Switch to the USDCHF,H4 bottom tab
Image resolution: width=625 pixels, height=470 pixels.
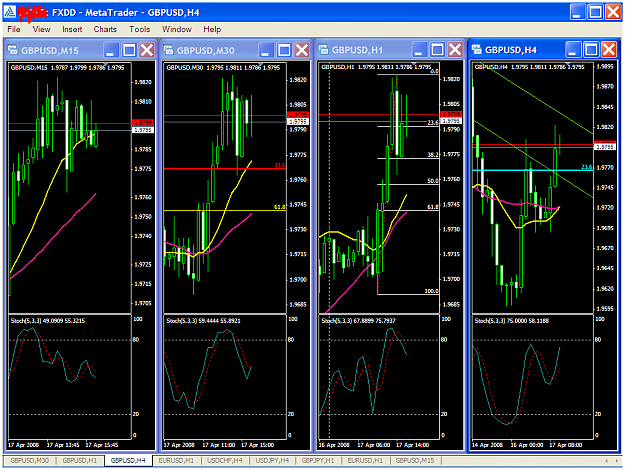[225, 460]
